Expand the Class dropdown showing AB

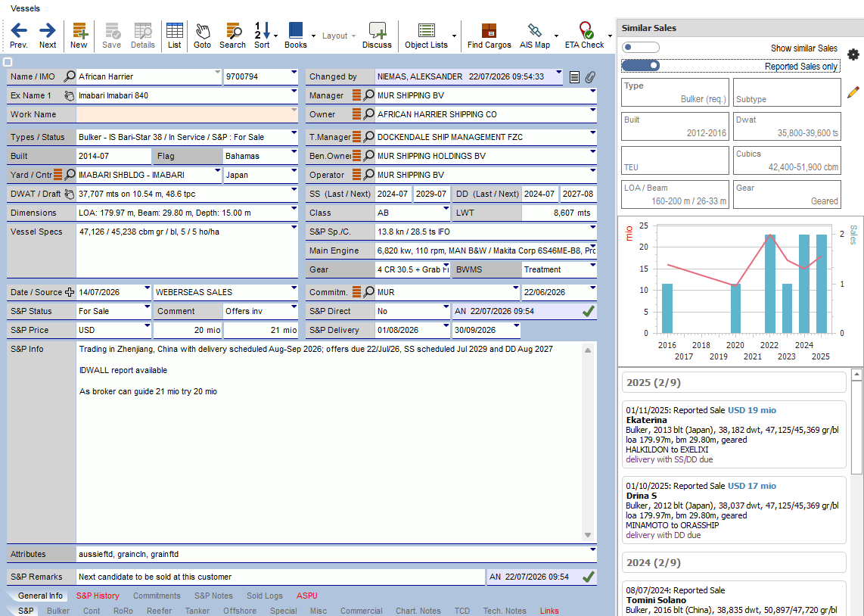(446, 209)
